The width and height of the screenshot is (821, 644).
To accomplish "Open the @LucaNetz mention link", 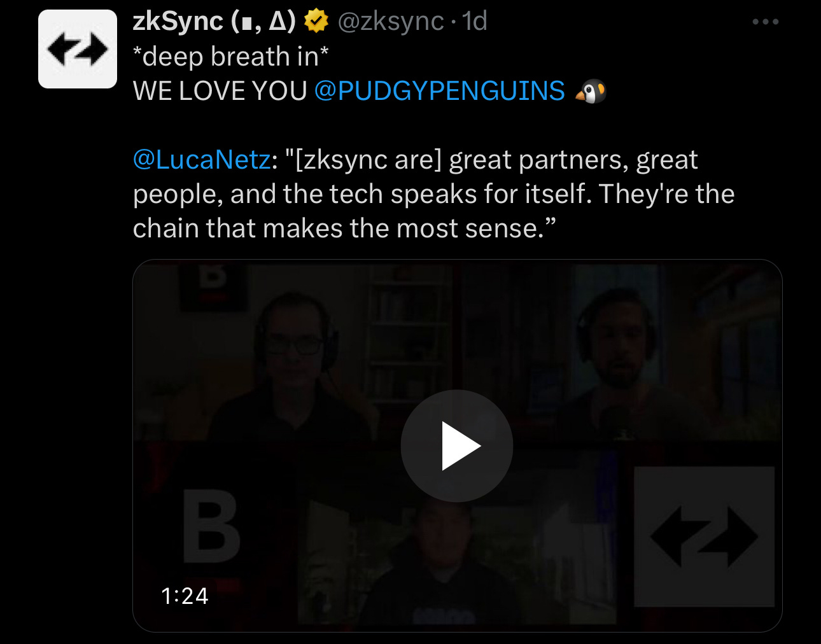I will tap(202, 160).
